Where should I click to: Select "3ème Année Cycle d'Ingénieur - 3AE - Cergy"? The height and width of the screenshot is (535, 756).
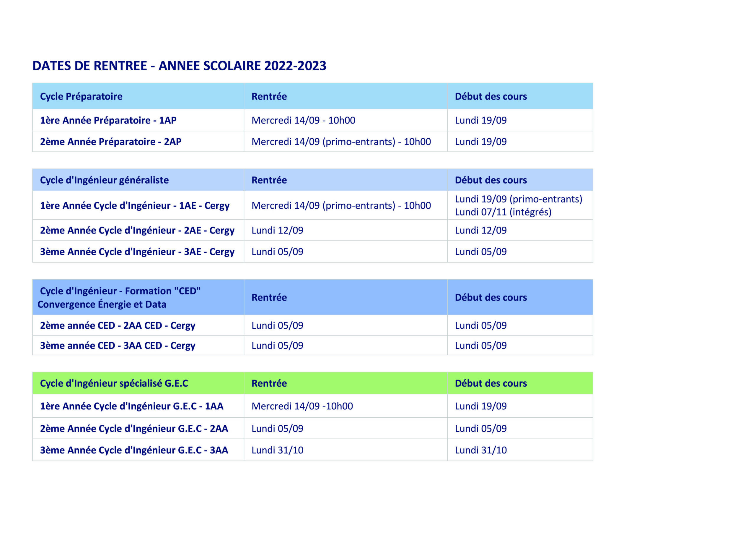click(137, 252)
